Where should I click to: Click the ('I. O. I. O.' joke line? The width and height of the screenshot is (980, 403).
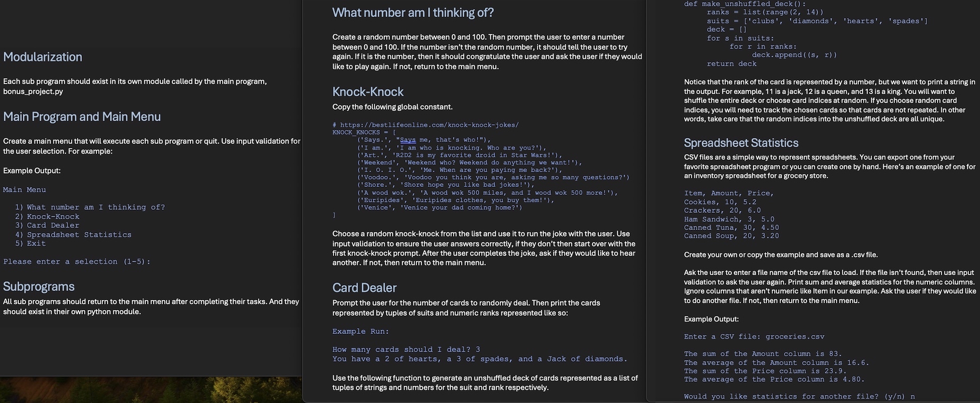tap(460, 170)
